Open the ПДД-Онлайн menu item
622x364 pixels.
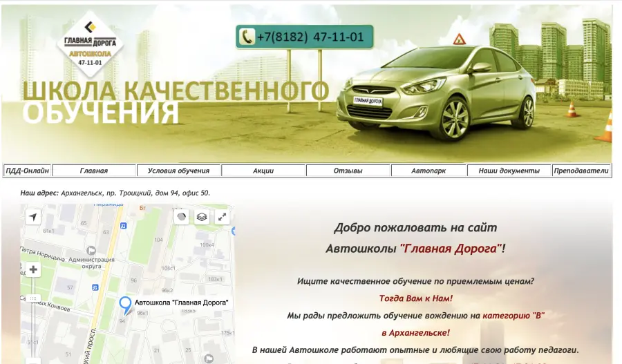point(27,171)
